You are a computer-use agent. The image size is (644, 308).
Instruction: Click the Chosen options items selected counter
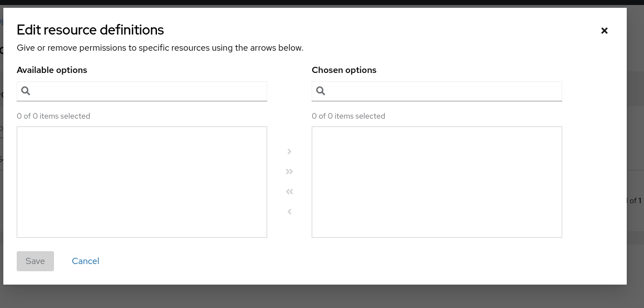click(x=348, y=116)
